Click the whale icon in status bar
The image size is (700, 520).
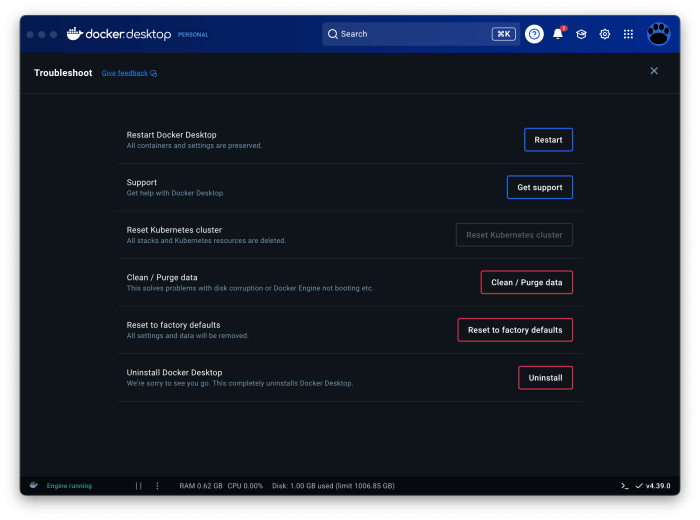pyautogui.click(x=34, y=486)
